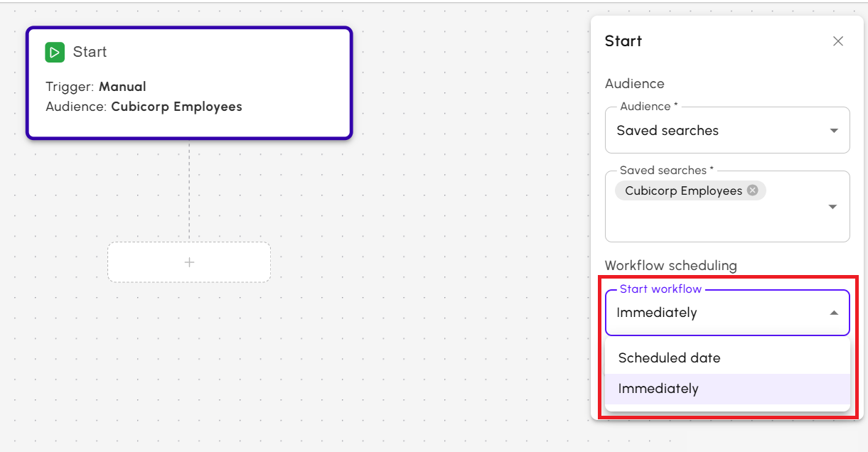
Task: Click the green play icon on Start node
Action: [55, 52]
